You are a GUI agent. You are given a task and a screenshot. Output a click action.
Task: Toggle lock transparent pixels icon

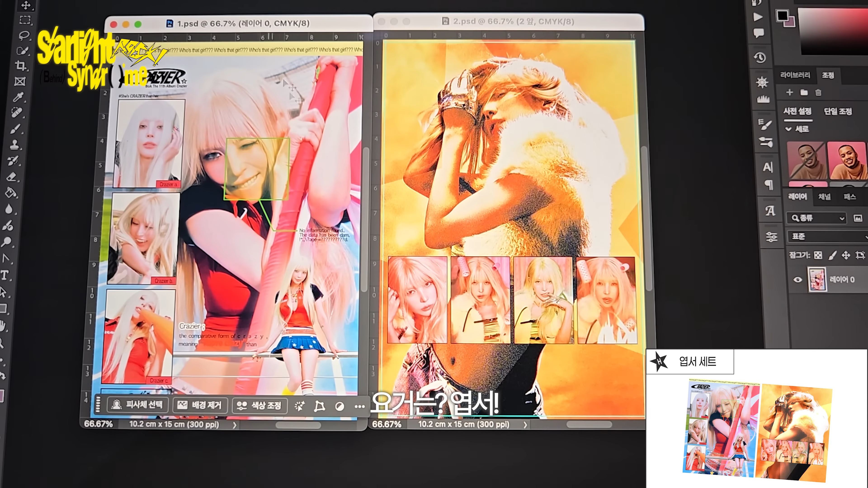coord(818,255)
